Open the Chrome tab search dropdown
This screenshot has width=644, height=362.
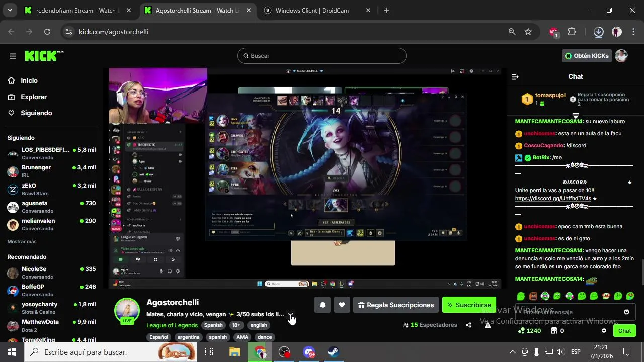(x=10, y=10)
